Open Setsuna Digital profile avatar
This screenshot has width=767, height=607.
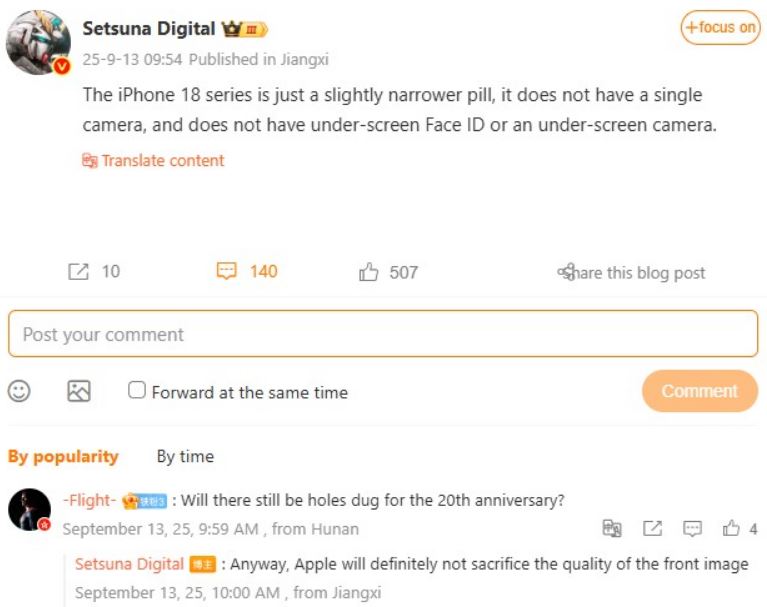(x=38, y=42)
